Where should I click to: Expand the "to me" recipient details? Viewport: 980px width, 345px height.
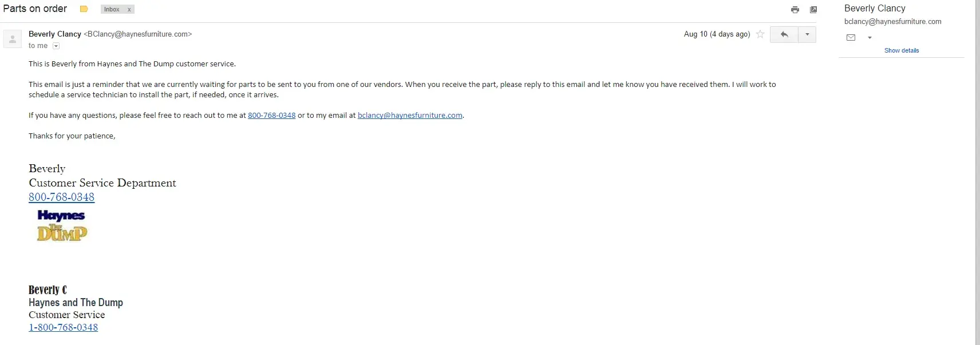click(x=56, y=46)
